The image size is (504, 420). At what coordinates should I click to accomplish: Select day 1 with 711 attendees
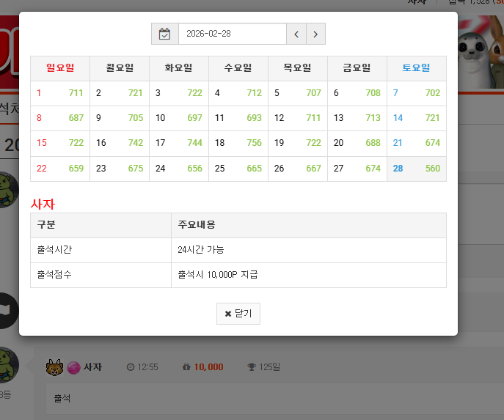point(59,93)
